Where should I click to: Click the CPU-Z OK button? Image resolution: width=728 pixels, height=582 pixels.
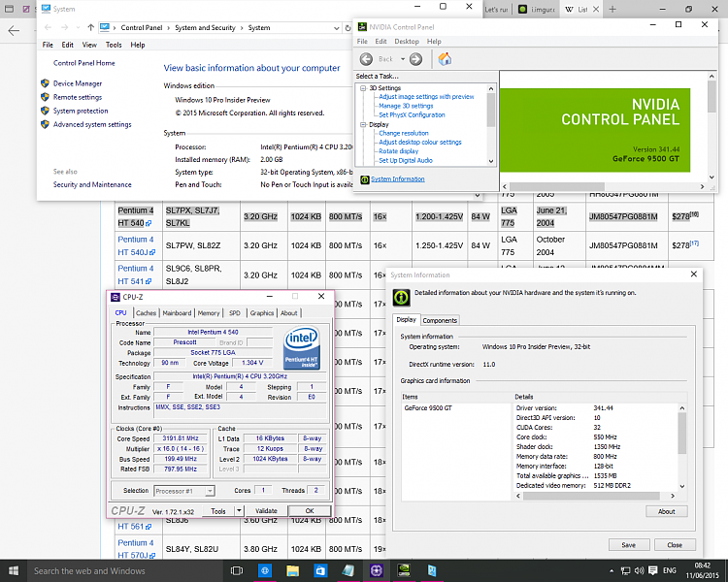tap(310, 511)
